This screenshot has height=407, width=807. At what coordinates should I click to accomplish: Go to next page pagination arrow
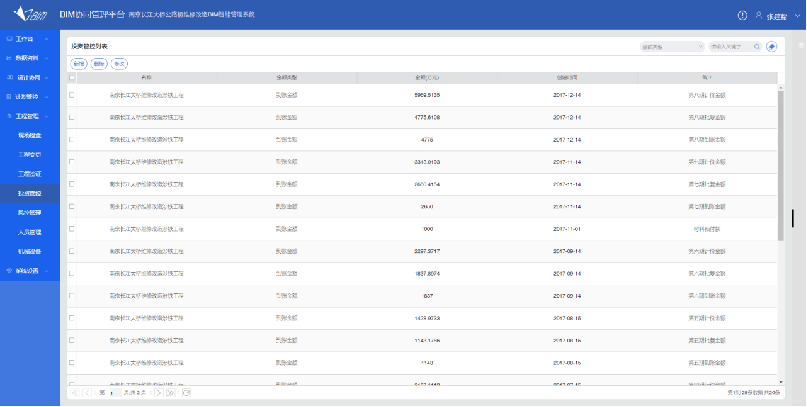pyautogui.click(x=159, y=393)
